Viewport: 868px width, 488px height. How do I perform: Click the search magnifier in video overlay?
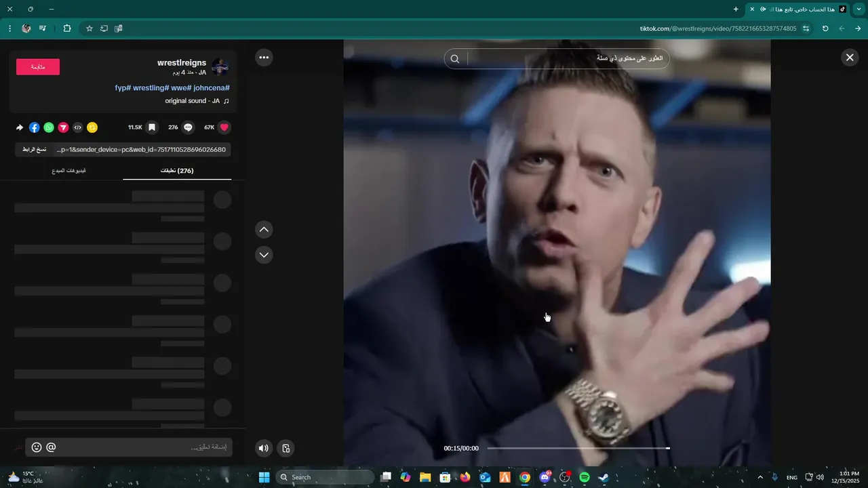coord(455,59)
